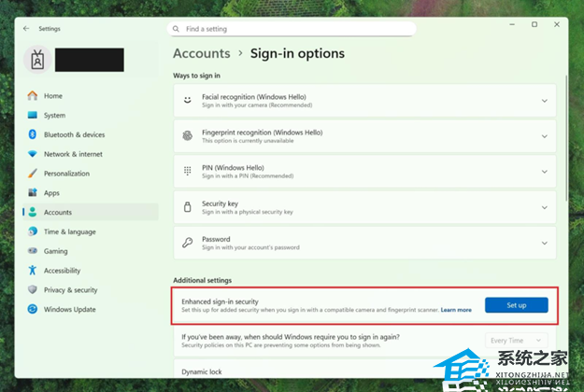The image size is (584, 392).
Task: Expand Password chevron
Action: point(544,244)
